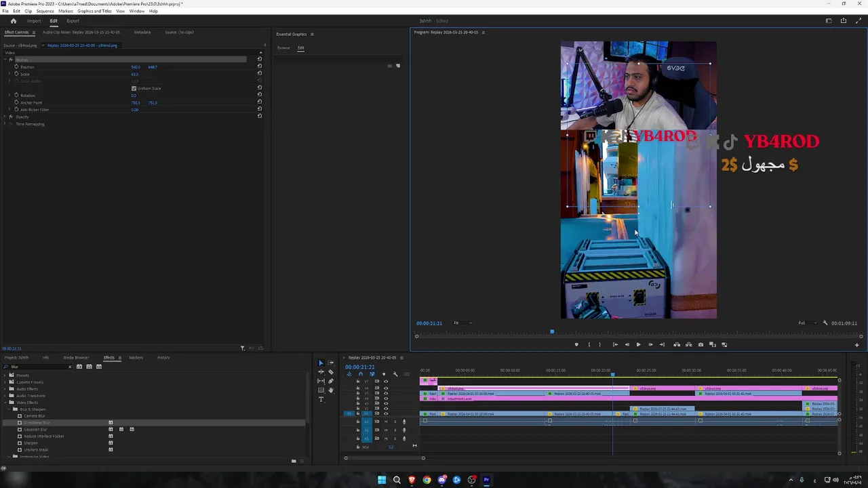This screenshot has height=488, width=868.
Task: Expand the Audio Effects folder
Action: 5,389
